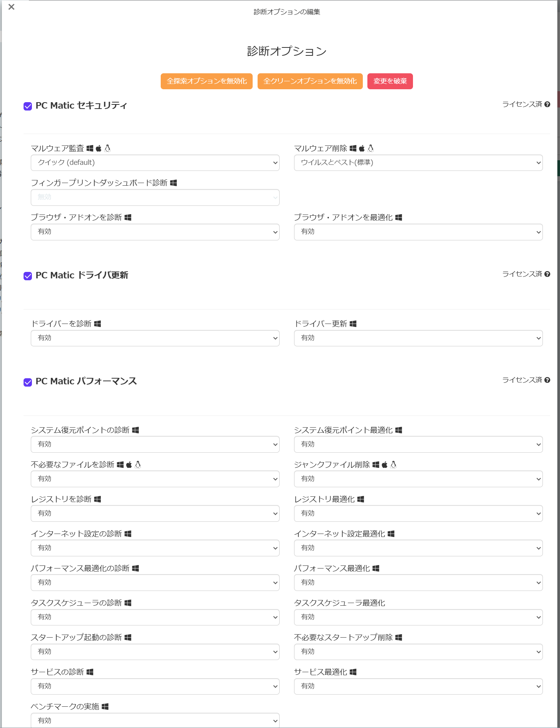Discard changes with 変更を破棄 button
Image resolution: width=560 pixels, height=728 pixels.
point(390,81)
